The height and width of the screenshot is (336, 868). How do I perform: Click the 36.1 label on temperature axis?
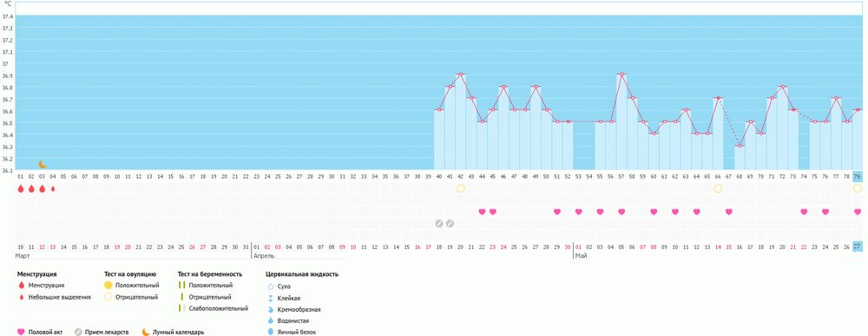[x=8, y=170]
